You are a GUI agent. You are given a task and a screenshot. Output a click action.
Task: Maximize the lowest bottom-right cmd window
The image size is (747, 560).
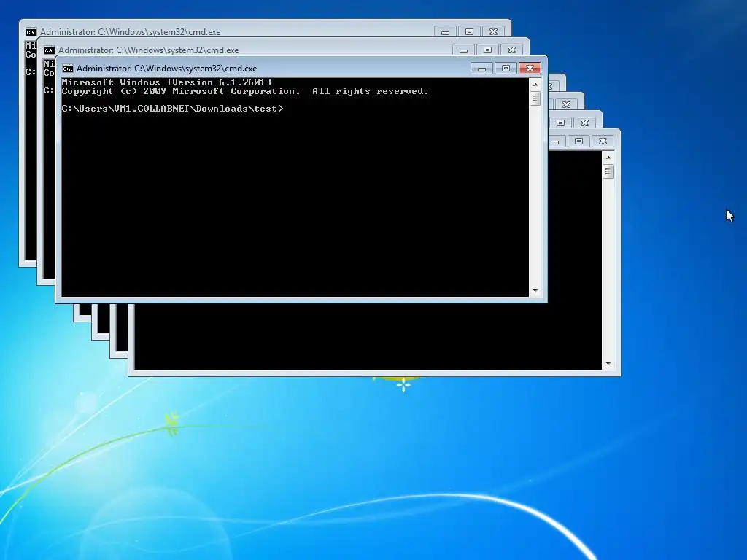578,141
